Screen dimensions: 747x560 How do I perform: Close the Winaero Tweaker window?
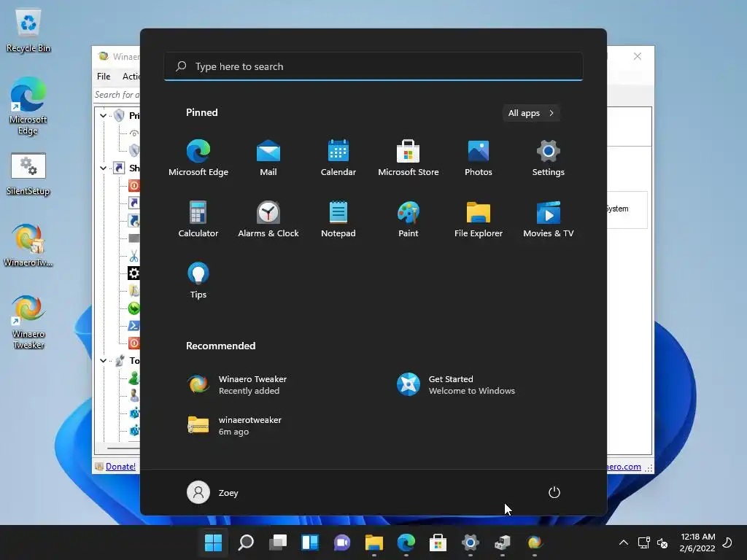point(638,56)
